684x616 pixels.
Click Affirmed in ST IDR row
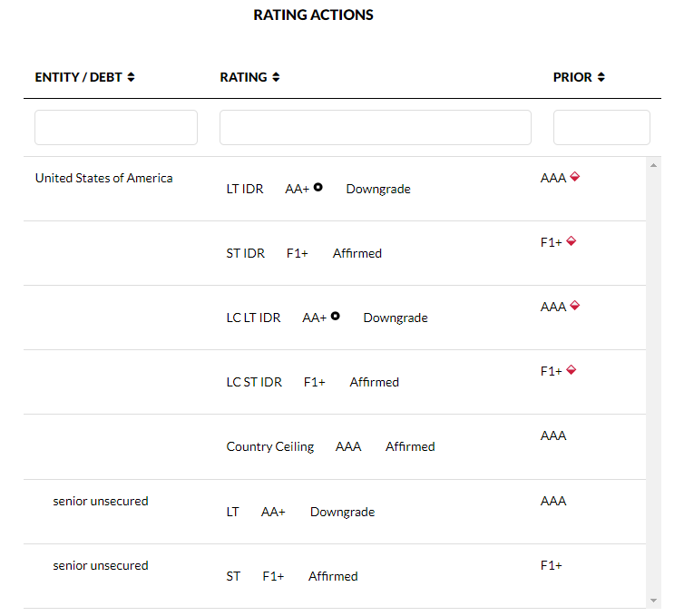pos(357,253)
